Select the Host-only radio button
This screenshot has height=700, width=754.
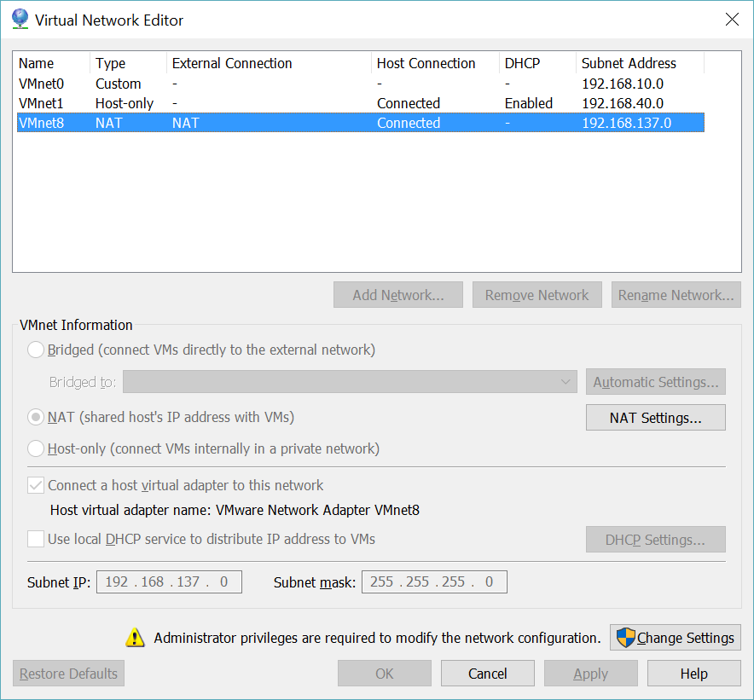click(x=36, y=448)
